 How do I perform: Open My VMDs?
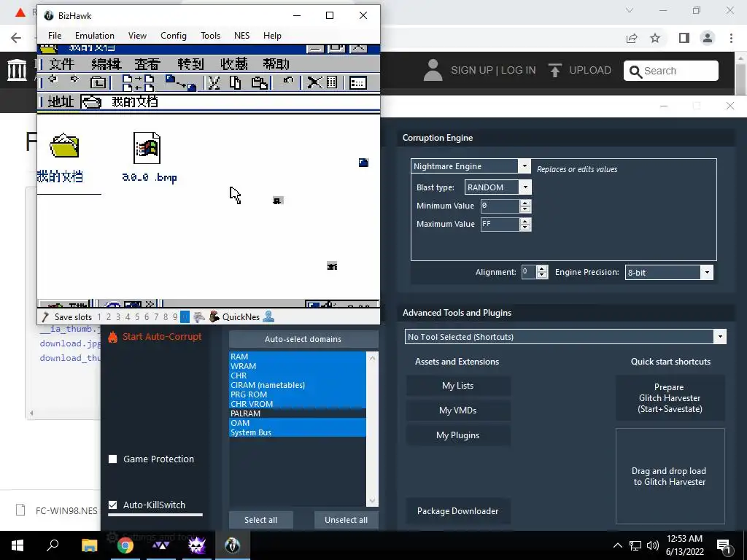point(458,411)
